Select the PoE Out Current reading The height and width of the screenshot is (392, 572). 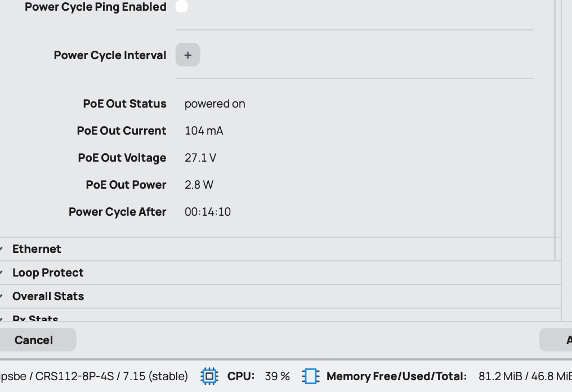tap(204, 131)
